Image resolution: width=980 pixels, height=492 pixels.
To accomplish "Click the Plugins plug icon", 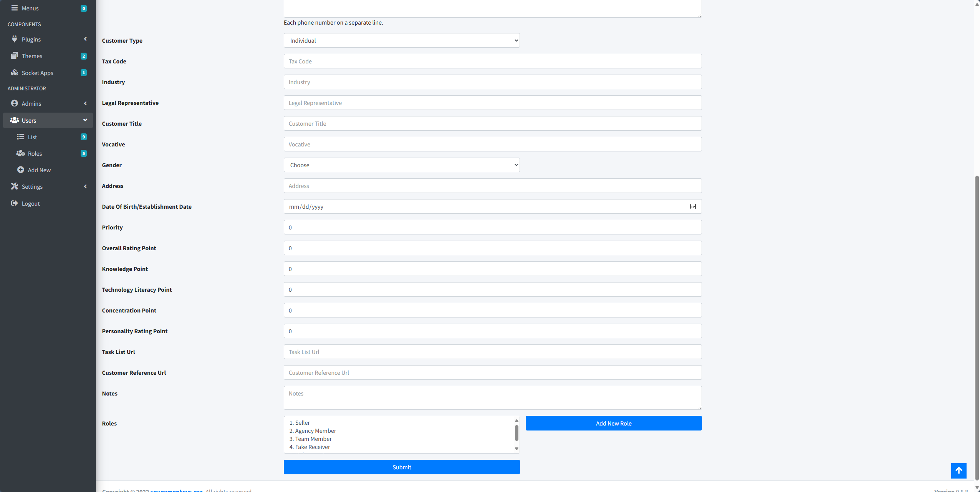I will (15, 39).
